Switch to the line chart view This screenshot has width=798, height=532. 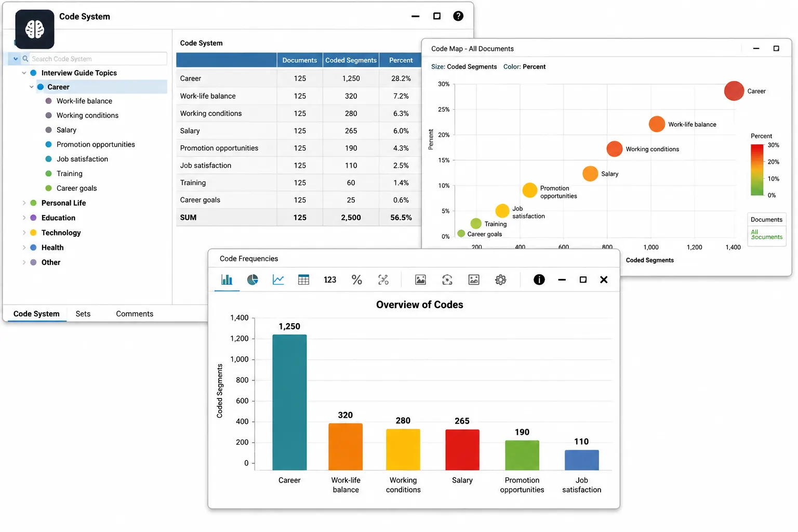point(278,280)
